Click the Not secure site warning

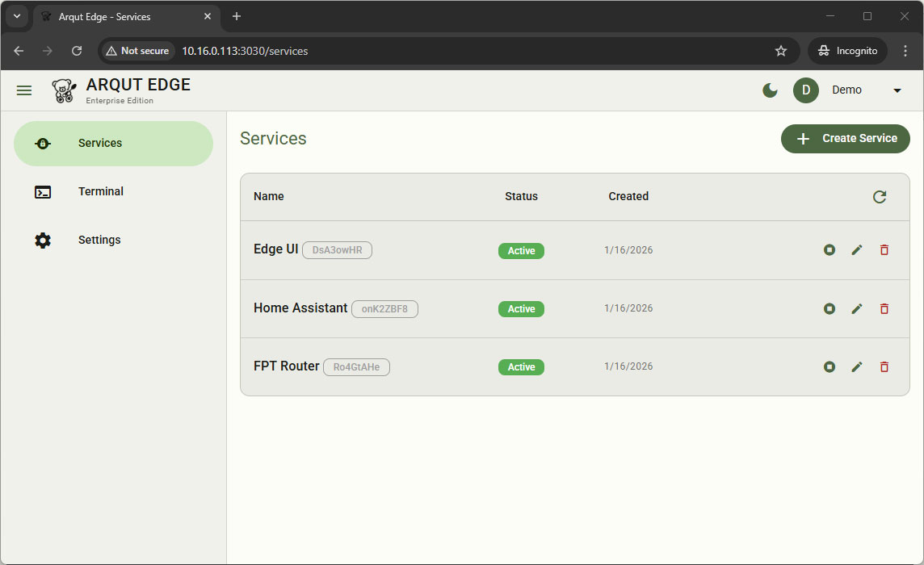coord(137,51)
